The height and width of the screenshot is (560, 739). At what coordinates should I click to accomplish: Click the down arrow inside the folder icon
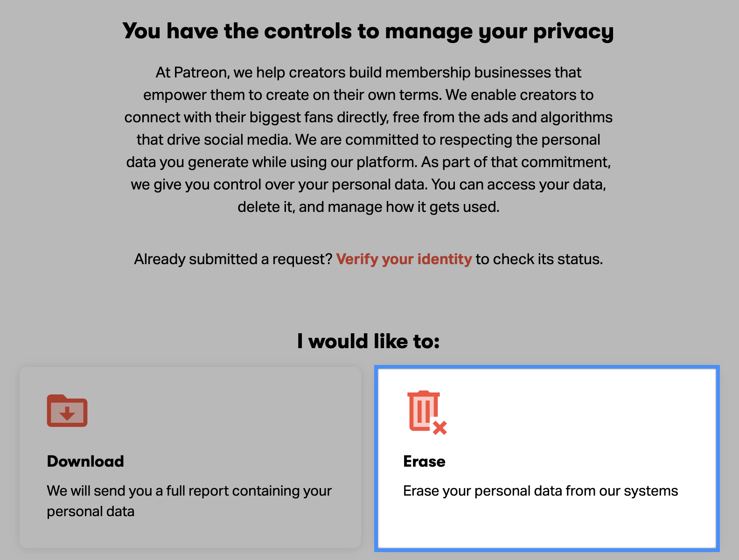67,413
